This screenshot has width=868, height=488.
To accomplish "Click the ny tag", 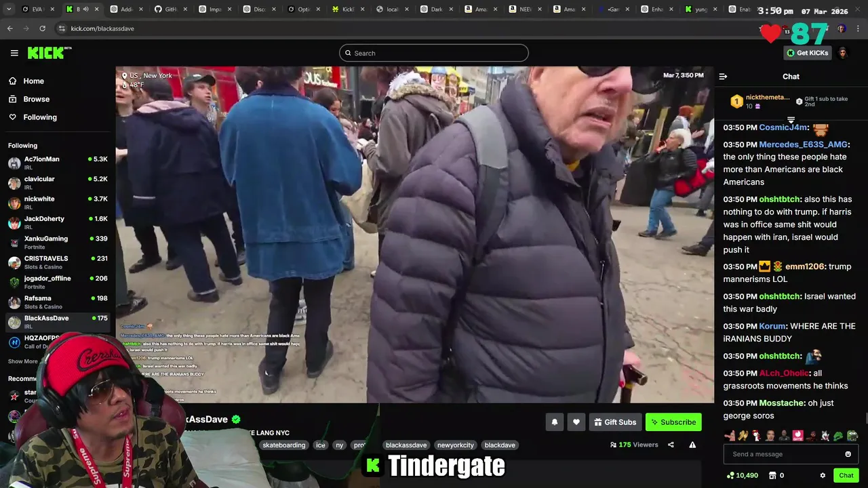I will tap(339, 445).
